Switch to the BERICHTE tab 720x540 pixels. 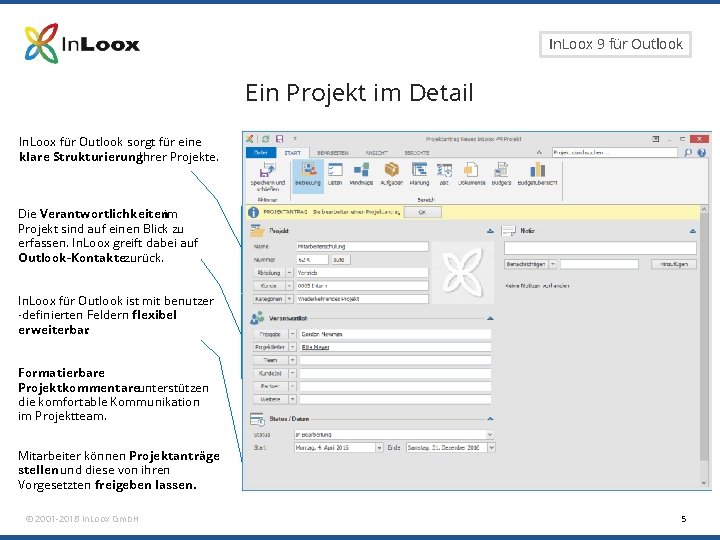[x=416, y=153]
